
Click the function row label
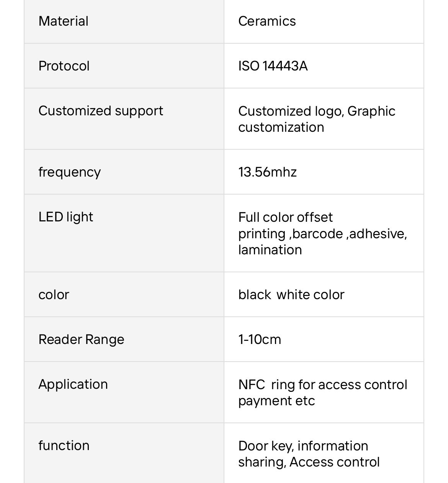click(x=64, y=445)
